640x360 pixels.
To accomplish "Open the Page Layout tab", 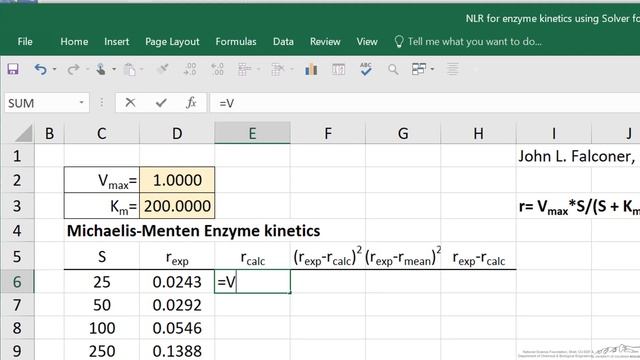I will (172, 42).
